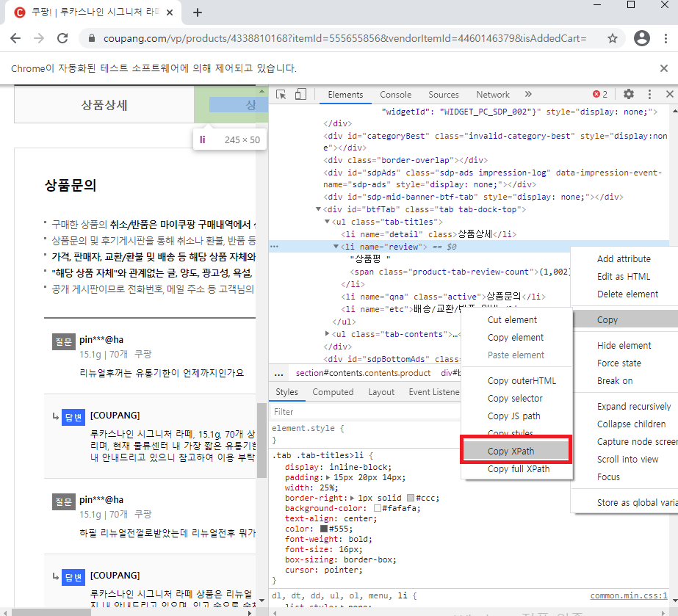Open the Copy submenu entry

(x=625, y=320)
